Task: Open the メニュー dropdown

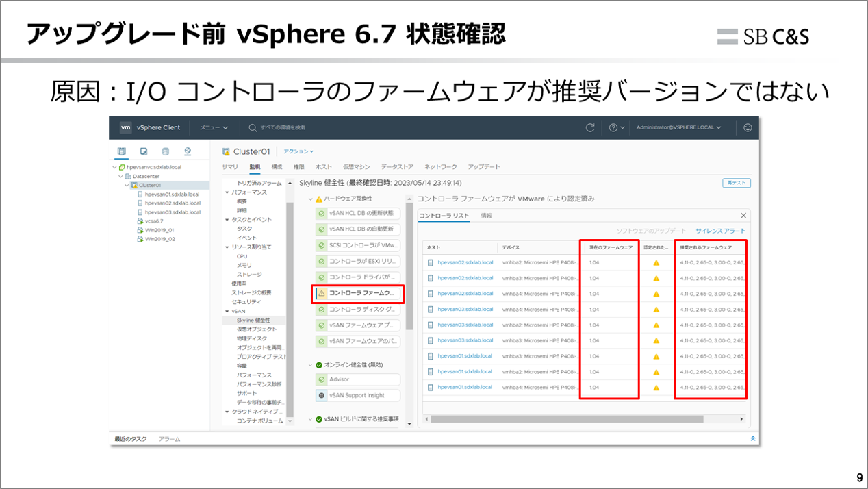Action: 214,127
